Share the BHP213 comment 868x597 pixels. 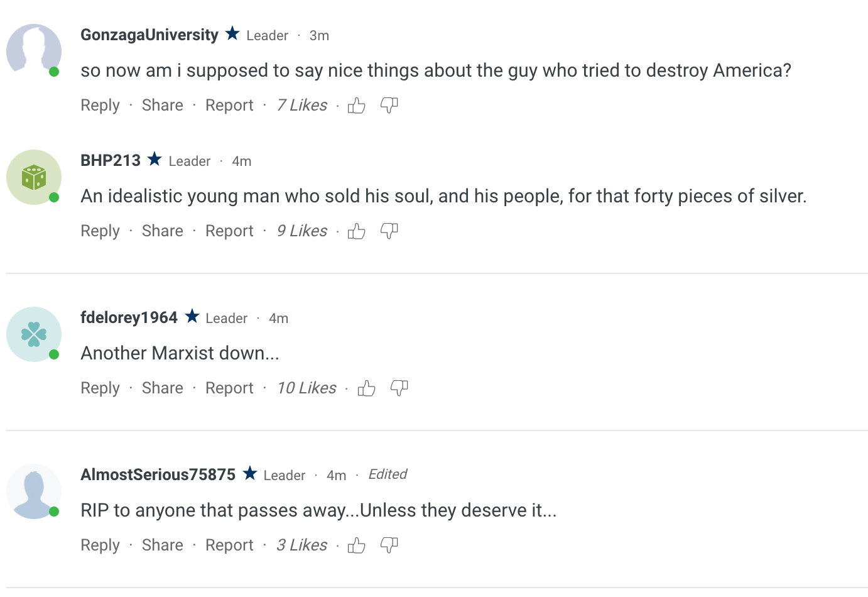[x=162, y=231]
